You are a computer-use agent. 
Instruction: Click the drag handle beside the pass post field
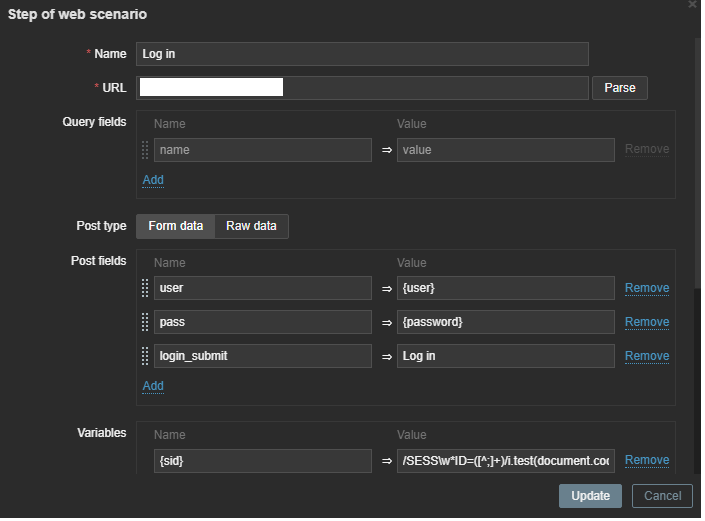point(145,322)
